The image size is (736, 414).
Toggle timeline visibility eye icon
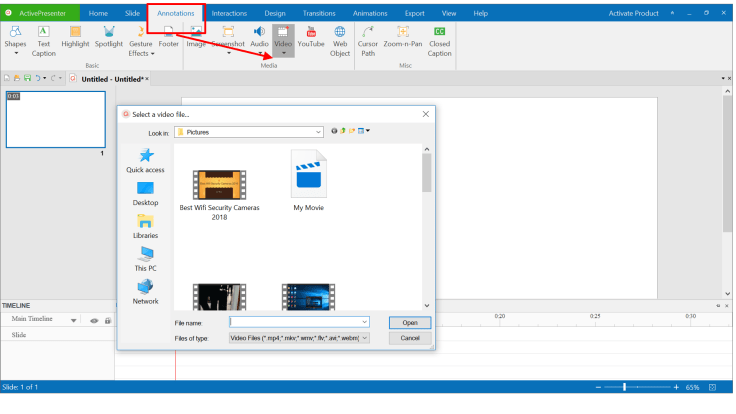point(94,320)
